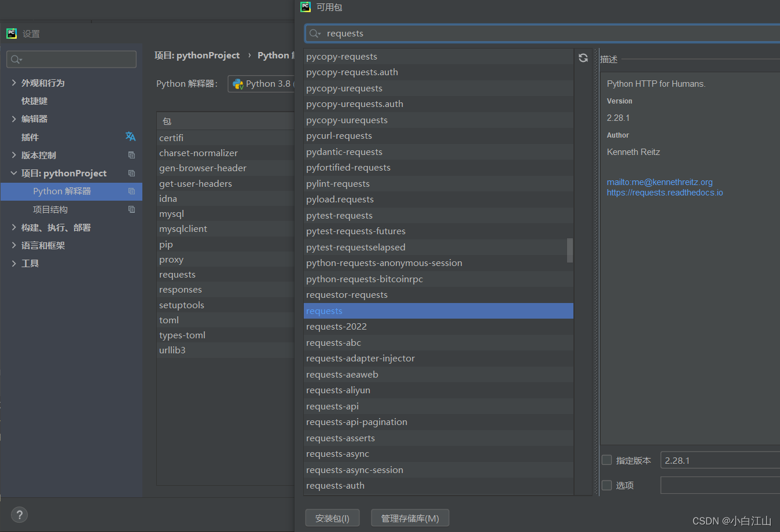Click the Python icon in interpreter dropdown
Viewport: 780px width, 532px height.
tap(238, 84)
